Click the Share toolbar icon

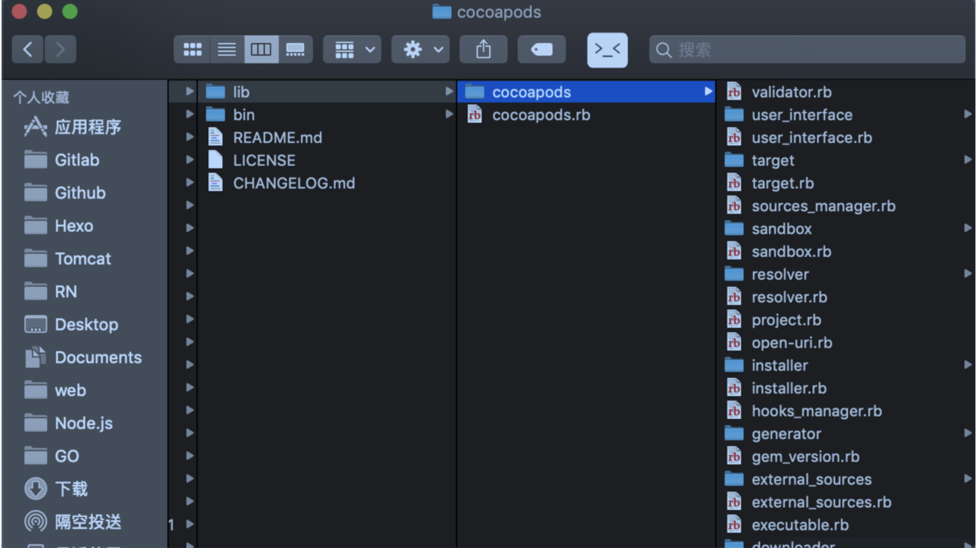(483, 50)
